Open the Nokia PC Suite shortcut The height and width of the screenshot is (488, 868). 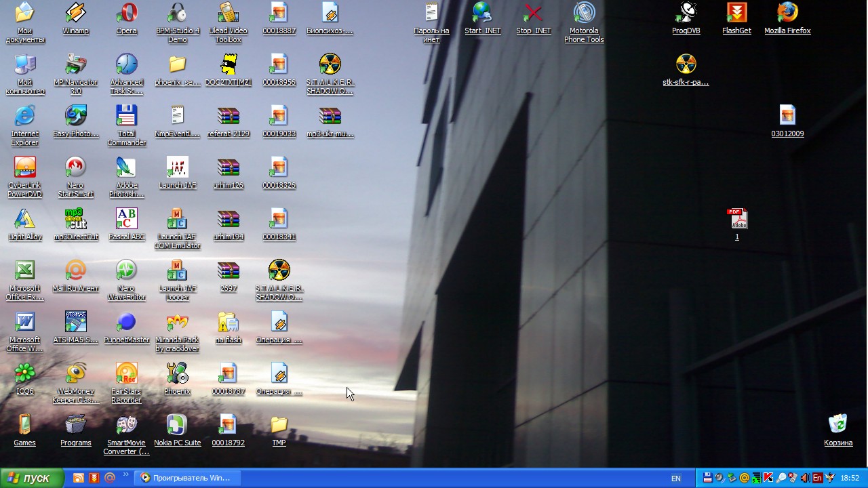pos(177,430)
